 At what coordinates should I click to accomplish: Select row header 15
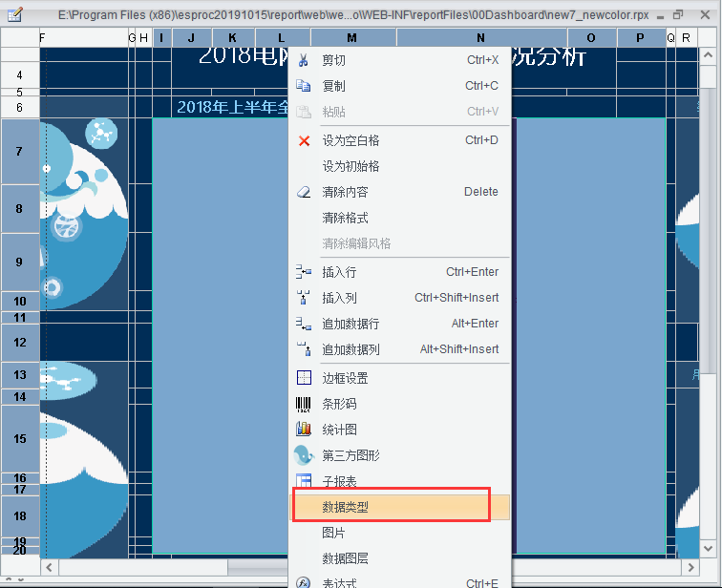20,438
